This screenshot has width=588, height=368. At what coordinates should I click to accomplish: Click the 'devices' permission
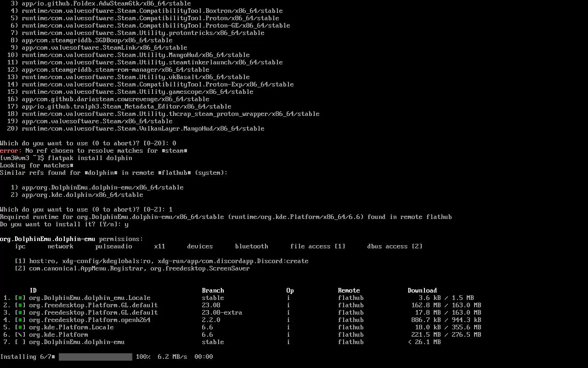[200, 247]
